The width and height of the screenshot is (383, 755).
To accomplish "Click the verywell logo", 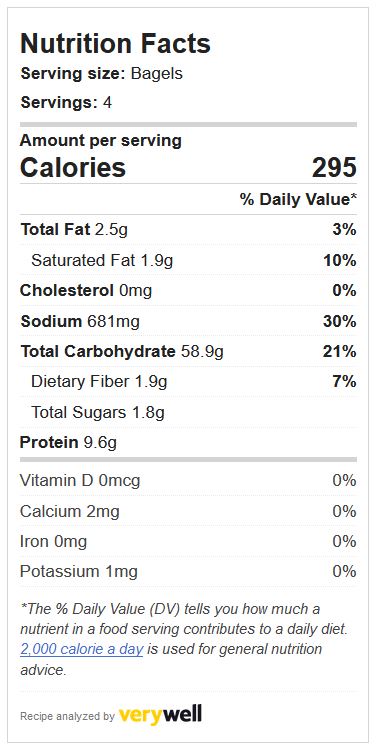I will (160, 715).
